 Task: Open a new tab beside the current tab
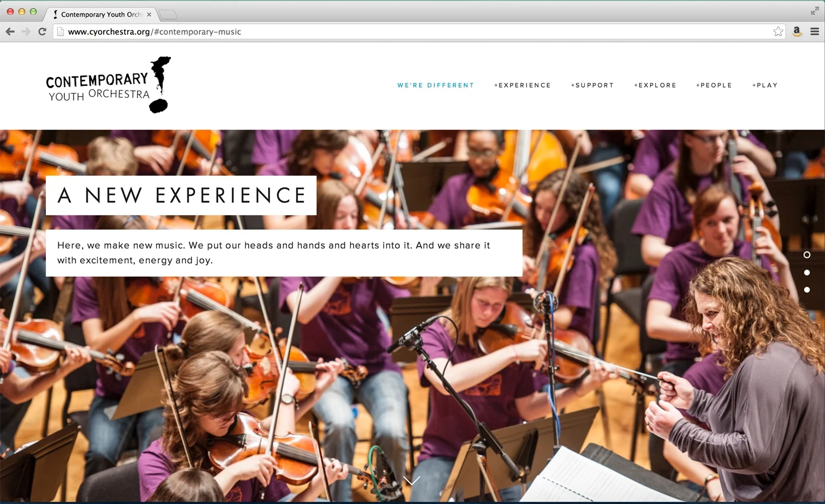(x=168, y=14)
